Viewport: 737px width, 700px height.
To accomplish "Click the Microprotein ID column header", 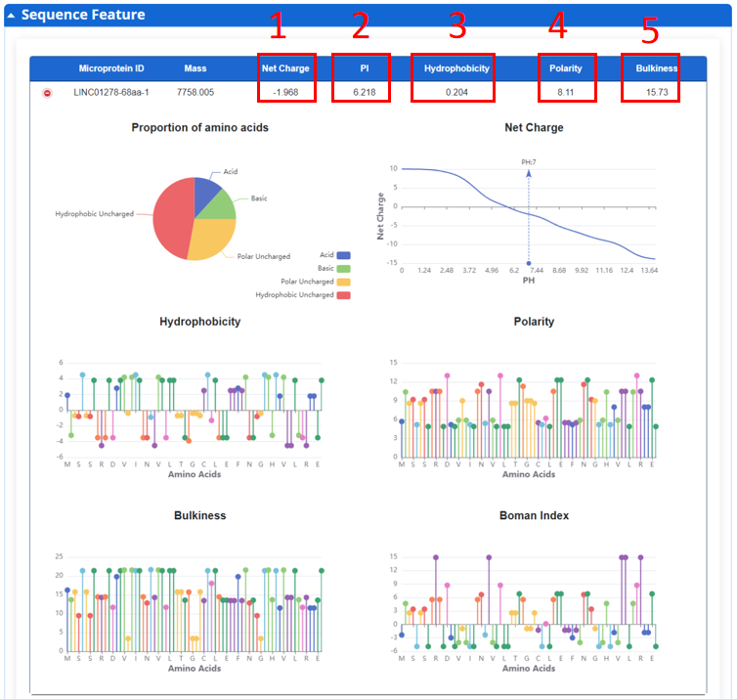I will coord(111,68).
